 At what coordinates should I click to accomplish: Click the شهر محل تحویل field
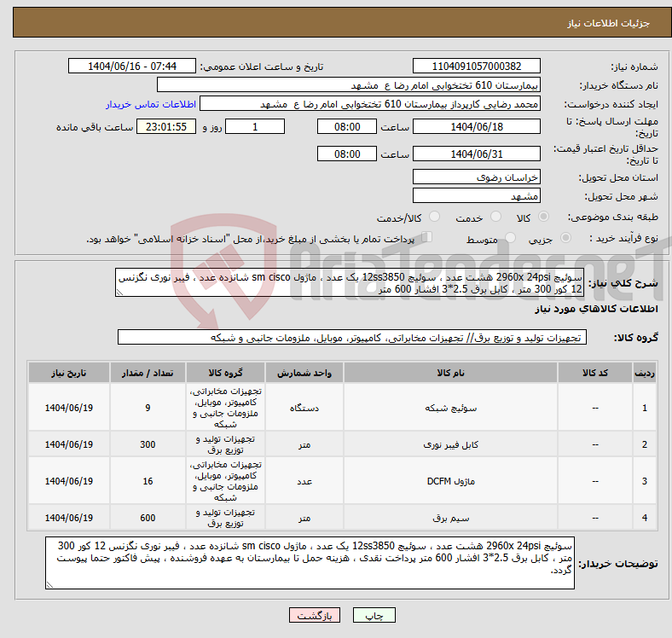point(477,195)
